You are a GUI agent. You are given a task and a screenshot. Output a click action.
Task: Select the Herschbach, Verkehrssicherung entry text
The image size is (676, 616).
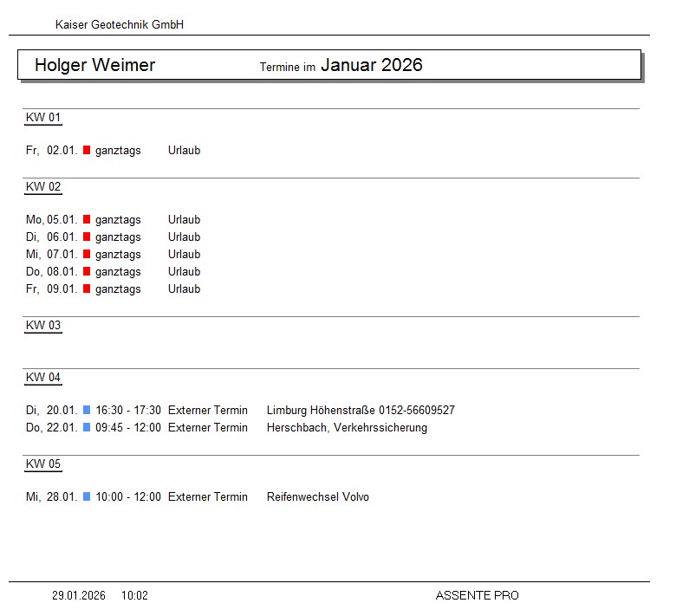[x=347, y=427]
